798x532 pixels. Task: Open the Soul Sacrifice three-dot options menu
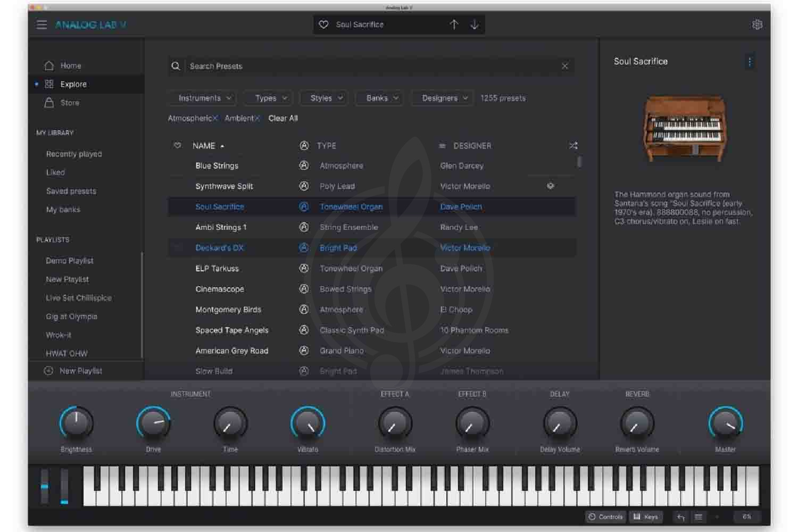750,62
